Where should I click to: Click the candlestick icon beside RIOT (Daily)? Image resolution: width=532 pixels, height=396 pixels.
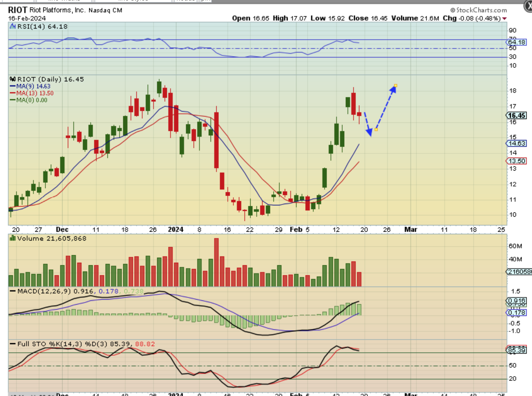pyautogui.click(x=12, y=79)
